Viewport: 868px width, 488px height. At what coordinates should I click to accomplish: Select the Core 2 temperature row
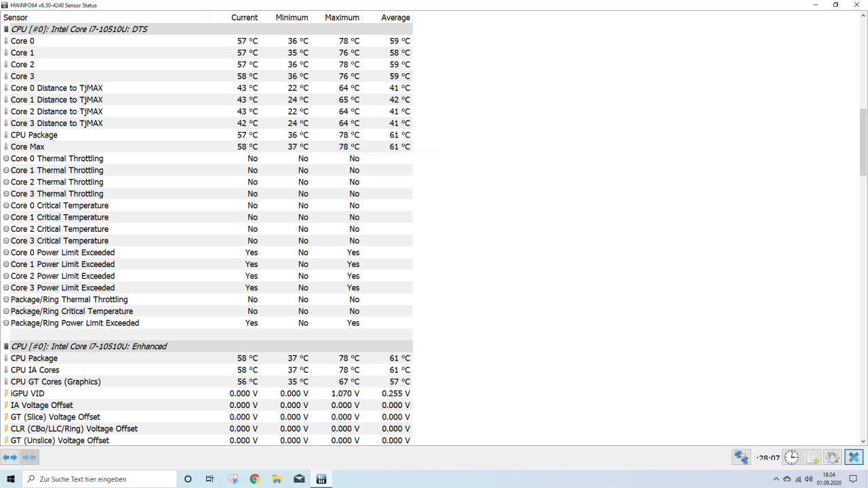(206, 64)
